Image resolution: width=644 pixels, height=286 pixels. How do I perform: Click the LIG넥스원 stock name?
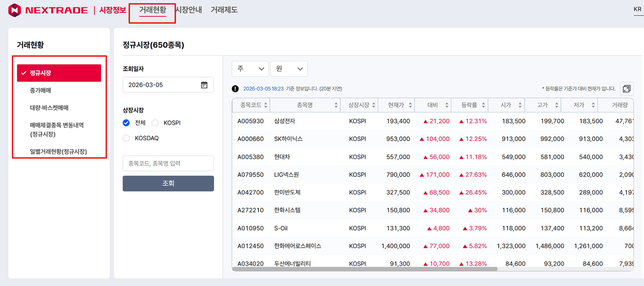(286, 175)
